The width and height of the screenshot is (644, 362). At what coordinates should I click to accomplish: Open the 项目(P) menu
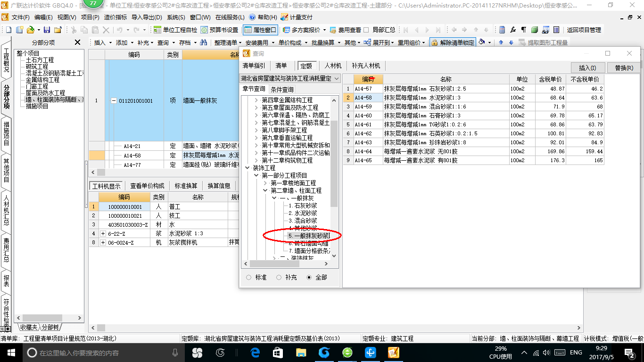coord(90,17)
